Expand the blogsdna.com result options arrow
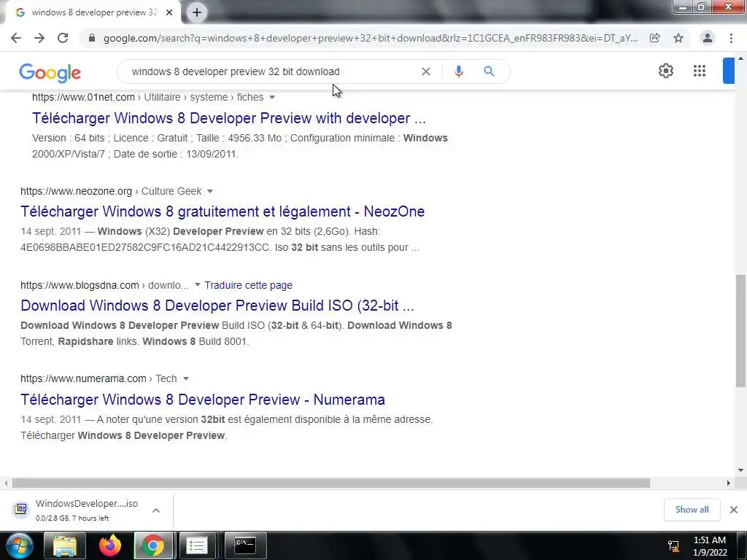 [197, 285]
